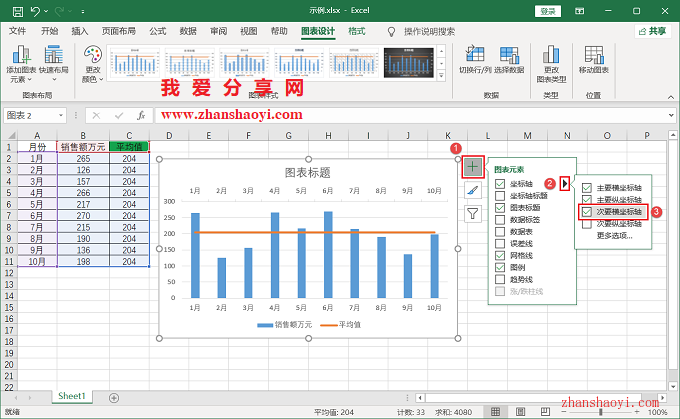The width and height of the screenshot is (680, 419).
Task: Adjust the zoom slider handle
Action: click(x=601, y=412)
